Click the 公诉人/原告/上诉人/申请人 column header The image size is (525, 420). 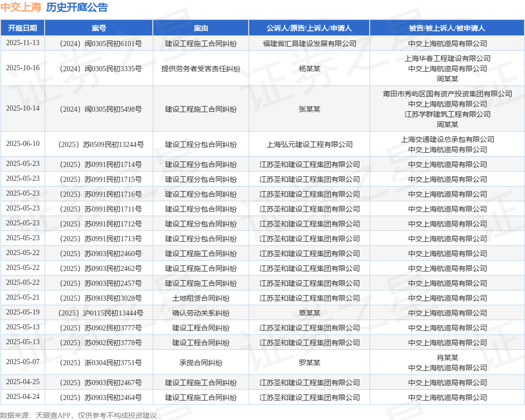coord(309,28)
